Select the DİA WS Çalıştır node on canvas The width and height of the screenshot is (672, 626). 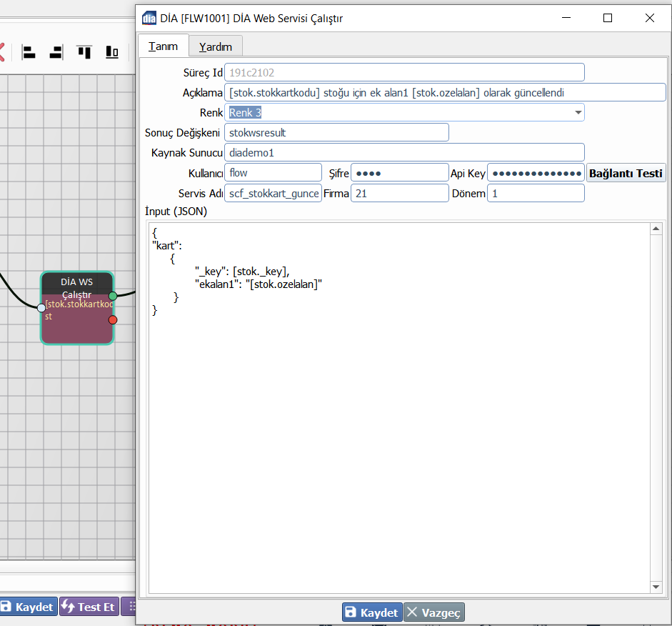coord(76,325)
